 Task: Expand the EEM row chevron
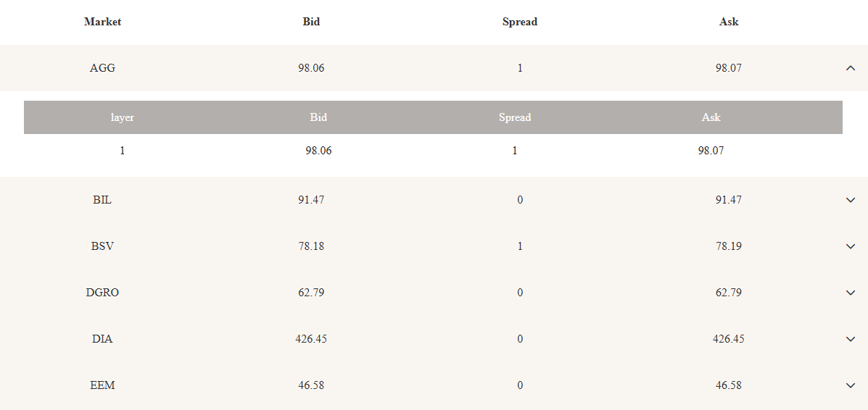coord(851,385)
